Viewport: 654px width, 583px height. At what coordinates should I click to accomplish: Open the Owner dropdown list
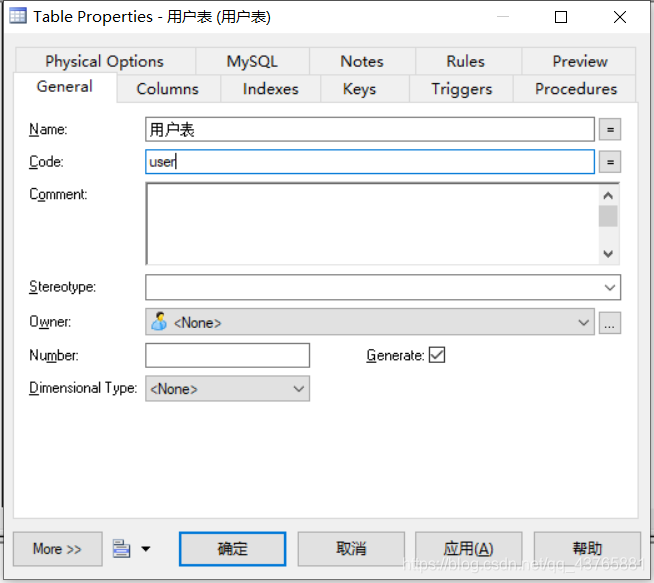click(583, 322)
